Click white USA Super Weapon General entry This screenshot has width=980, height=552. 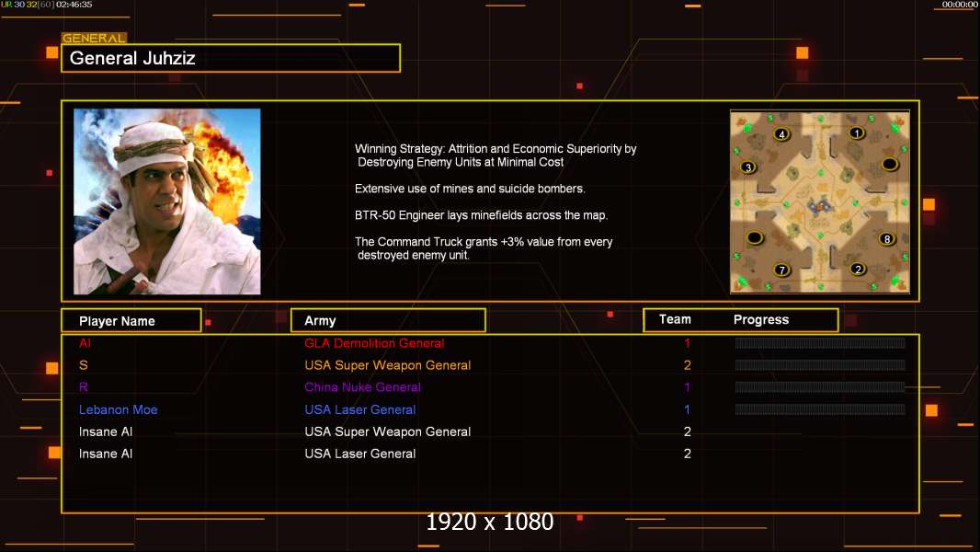(388, 432)
